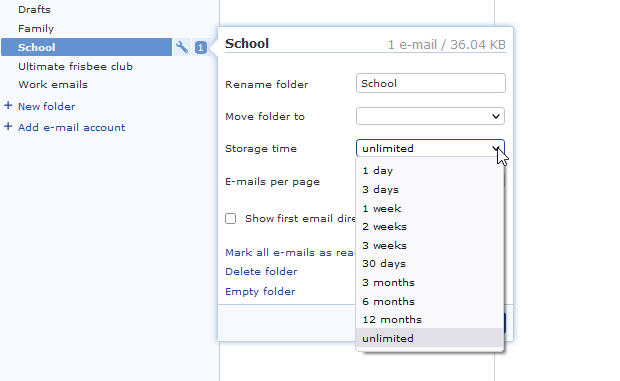The width and height of the screenshot is (620, 381).
Task: Click the 1 e-mail / 36.04 KB text
Action: pos(446,45)
